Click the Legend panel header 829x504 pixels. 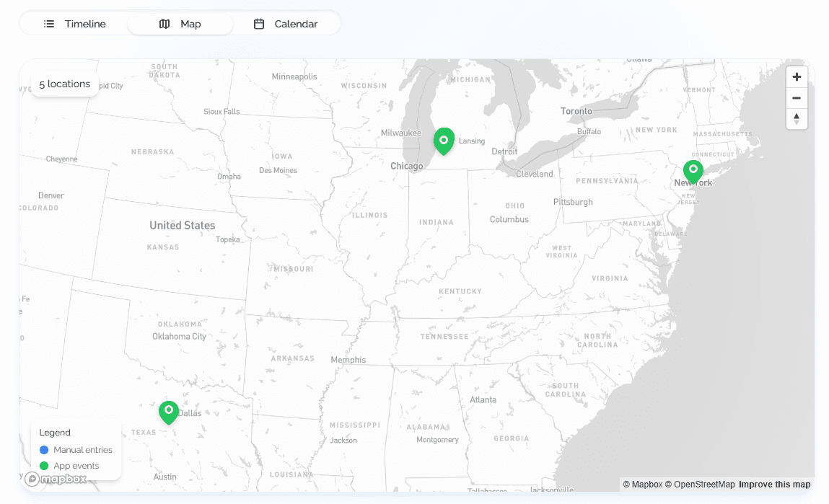[x=54, y=432]
